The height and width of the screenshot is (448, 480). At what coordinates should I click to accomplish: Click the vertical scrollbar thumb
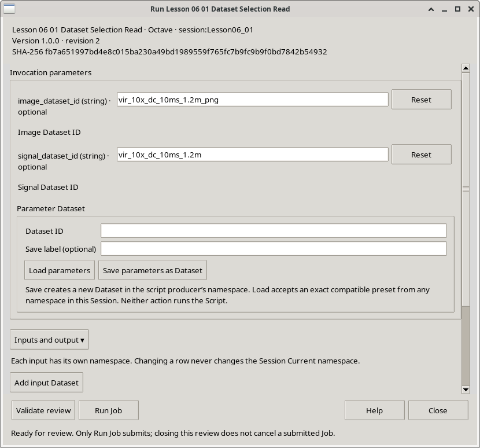[x=466, y=189]
